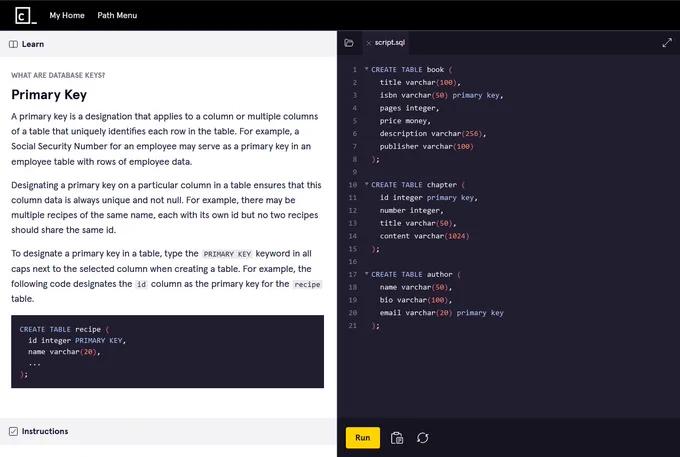This screenshot has width=680, height=457.
Task: Collapse the CREATE TABLE chapter block
Action: tap(366, 184)
